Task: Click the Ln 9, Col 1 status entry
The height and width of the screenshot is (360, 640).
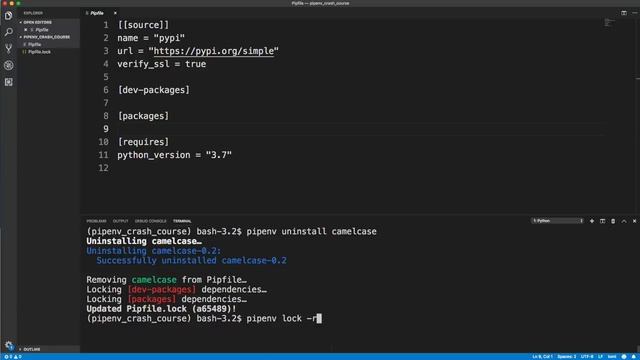Action: [x=542, y=357]
